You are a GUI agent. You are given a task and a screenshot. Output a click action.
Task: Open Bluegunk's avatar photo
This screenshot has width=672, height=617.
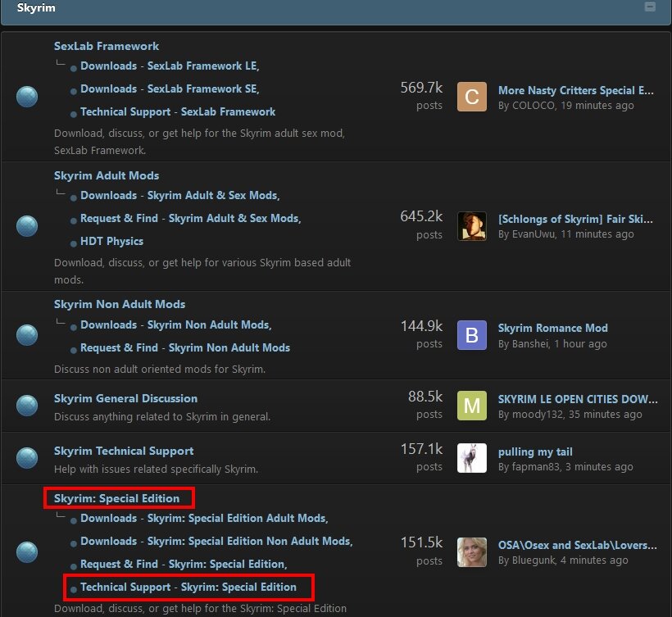[x=472, y=552]
